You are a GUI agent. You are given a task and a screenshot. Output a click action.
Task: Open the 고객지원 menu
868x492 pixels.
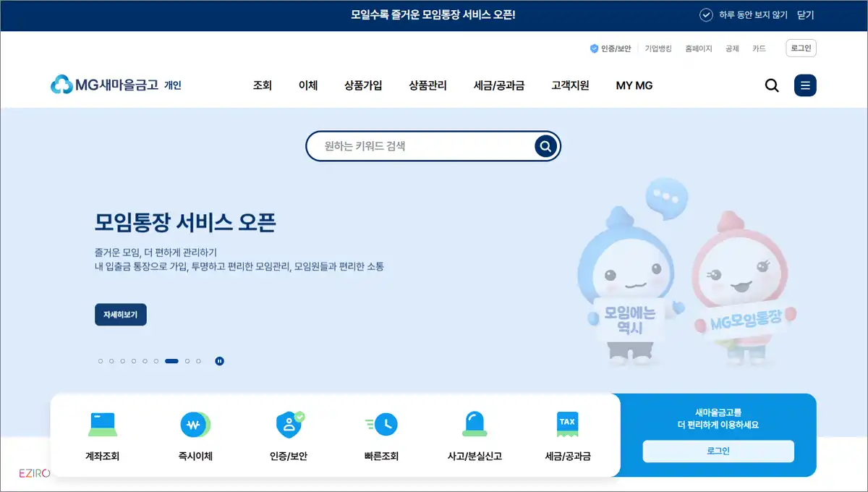[x=569, y=85]
